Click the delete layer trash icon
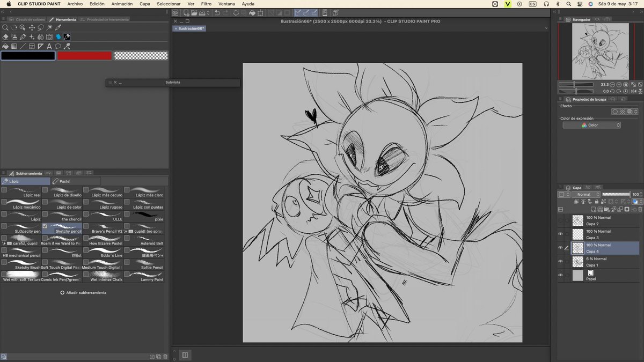Viewport: 644px width, 362px height. [640, 209]
